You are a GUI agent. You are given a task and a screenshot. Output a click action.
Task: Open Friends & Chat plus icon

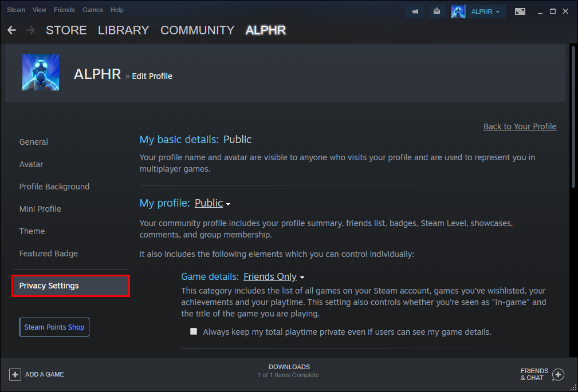558,374
